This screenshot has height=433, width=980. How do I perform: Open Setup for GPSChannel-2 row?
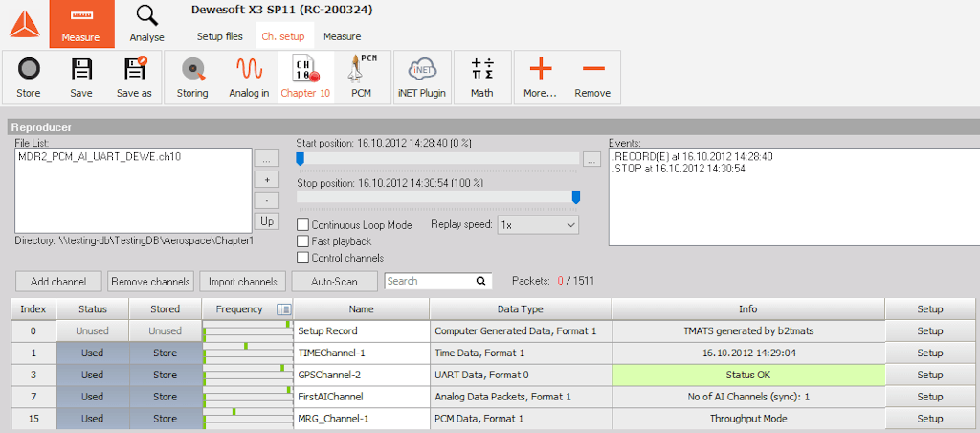pos(930,375)
